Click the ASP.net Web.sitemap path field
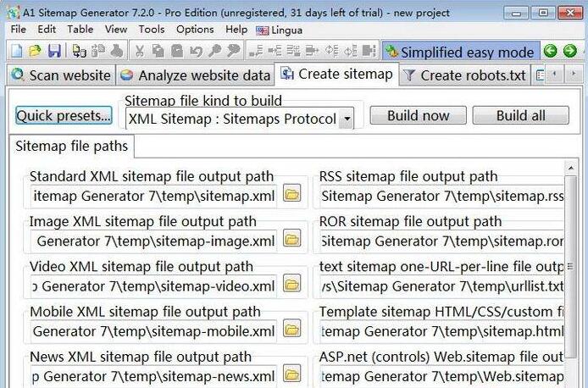 tap(441, 376)
